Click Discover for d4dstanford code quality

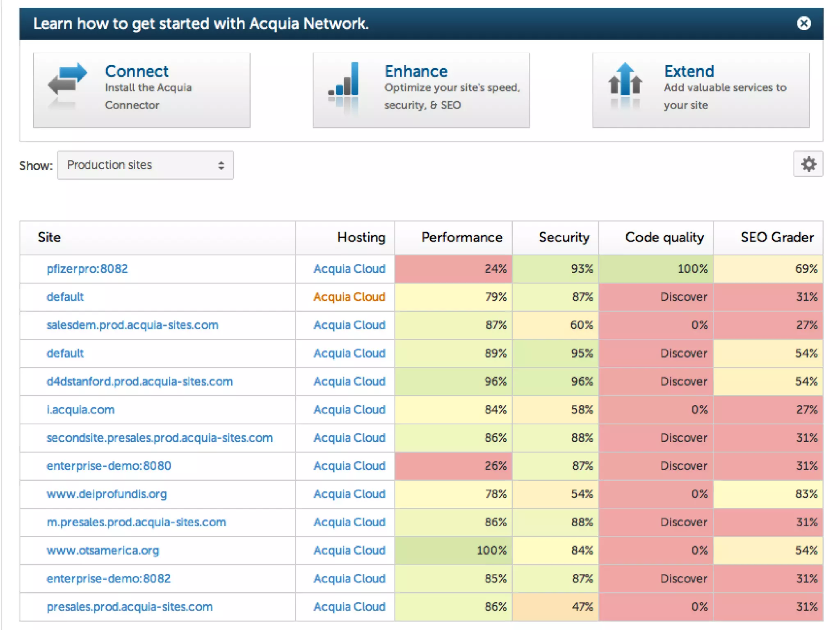pyautogui.click(x=683, y=381)
